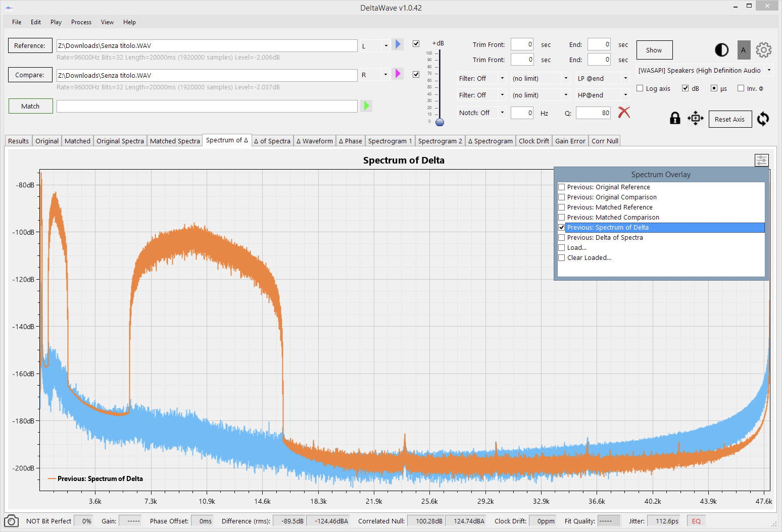Toggle the EQ indicator in status bar
Viewport: 782px width, 532px height.
pyautogui.click(x=696, y=521)
